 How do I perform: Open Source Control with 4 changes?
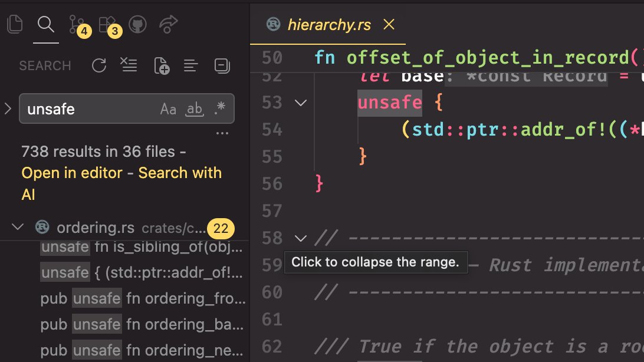(x=79, y=26)
